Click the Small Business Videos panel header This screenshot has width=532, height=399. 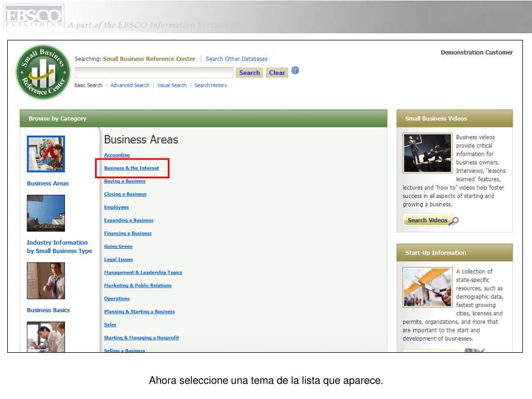pyautogui.click(x=455, y=118)
